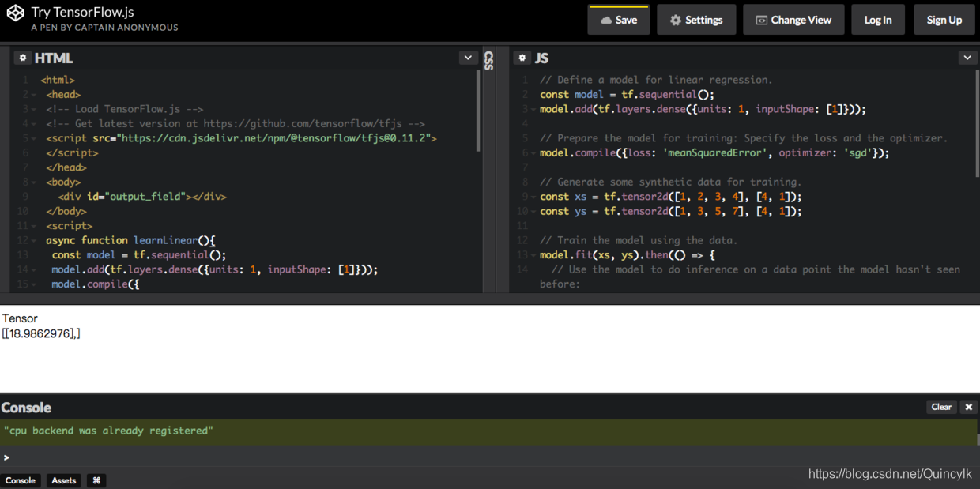980x489 pixels.
Task: Click the closing </body> tag line
Action: [x=66, y=212]
